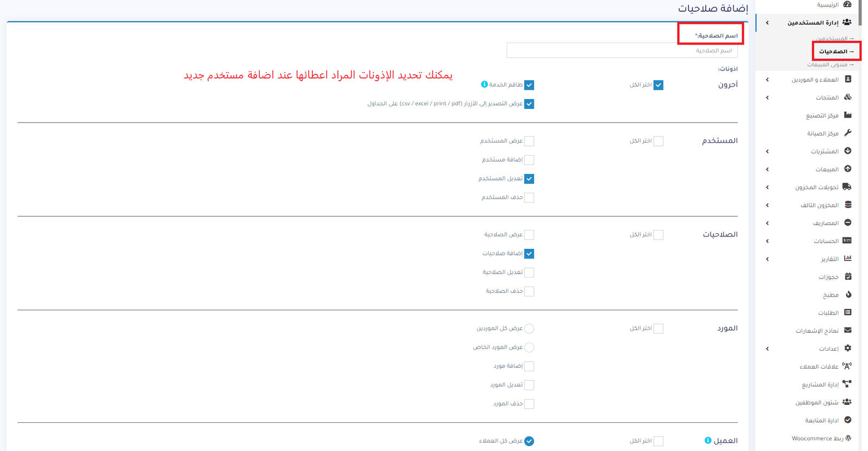Click the settings gear icon in sidebar
This screenshot has height=451, width=868.
click(847, 348)
